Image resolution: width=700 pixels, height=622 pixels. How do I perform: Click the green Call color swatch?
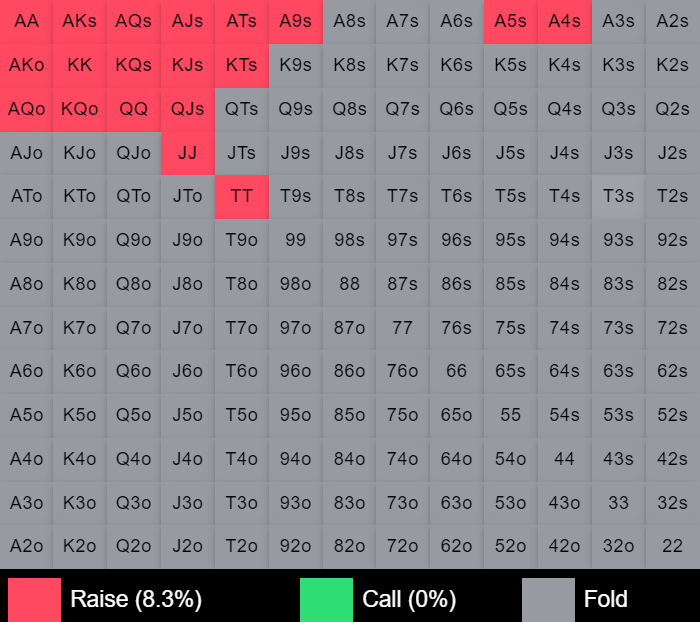326,600
